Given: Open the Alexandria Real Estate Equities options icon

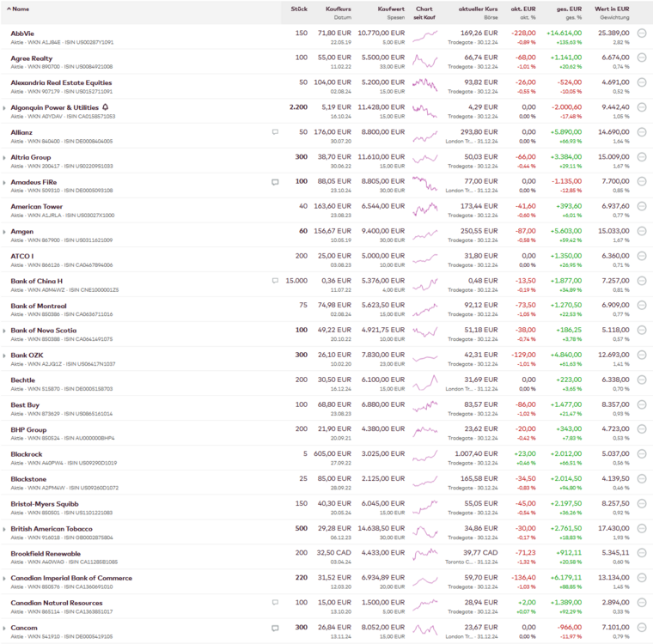Looking at the screenshot, I should (642, 82).
